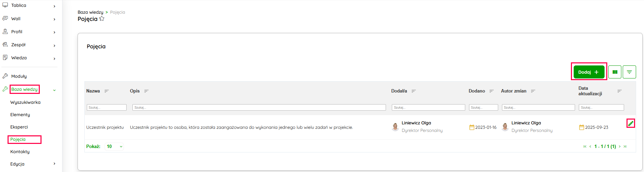644x172 pixels.
Task: Click Baza wiedzy breadcrumb link
Action: point(90,12)
